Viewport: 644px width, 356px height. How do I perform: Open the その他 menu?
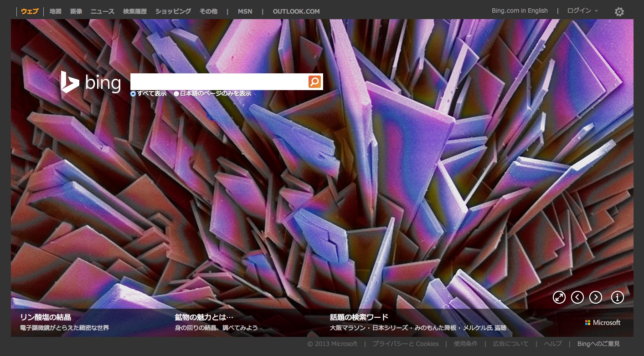pyautogui.click(x=208, y=11)
